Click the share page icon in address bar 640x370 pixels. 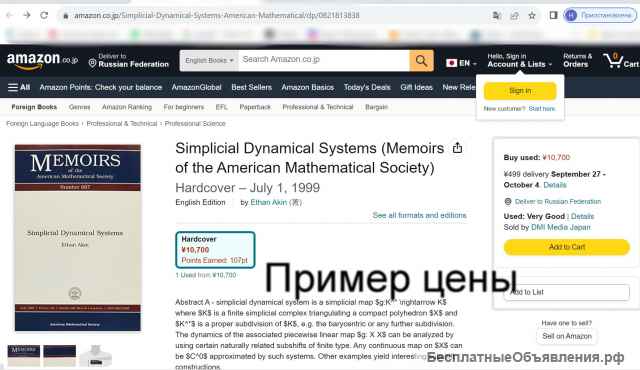coord(514,16)
